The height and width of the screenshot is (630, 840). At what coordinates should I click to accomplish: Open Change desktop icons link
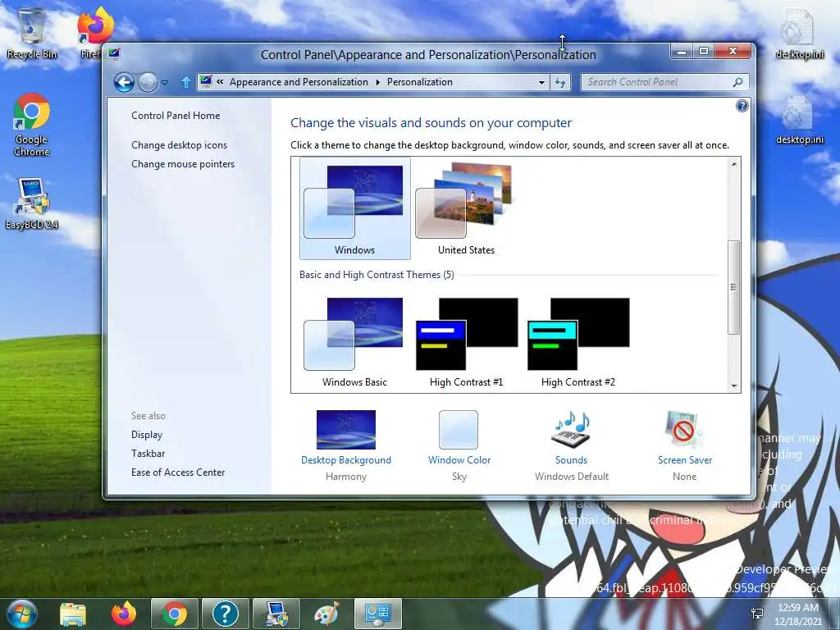pyautogui.click(x=179, y=145)
